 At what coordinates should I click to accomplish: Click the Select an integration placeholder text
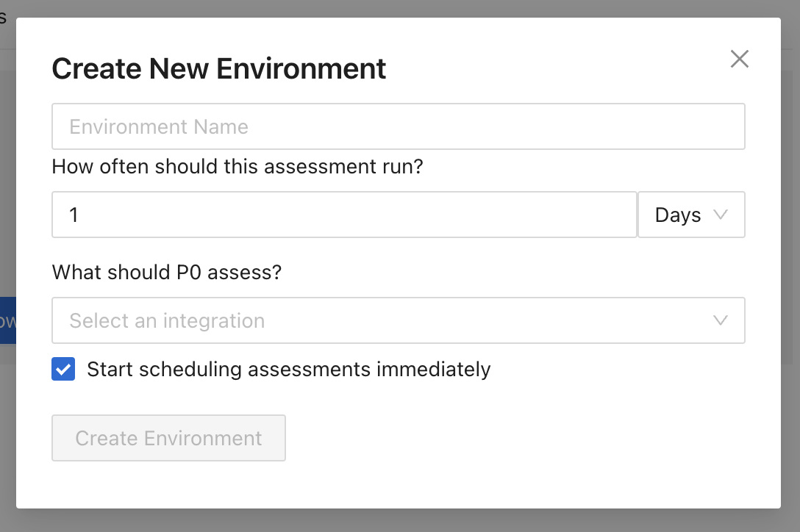[167, 320]
